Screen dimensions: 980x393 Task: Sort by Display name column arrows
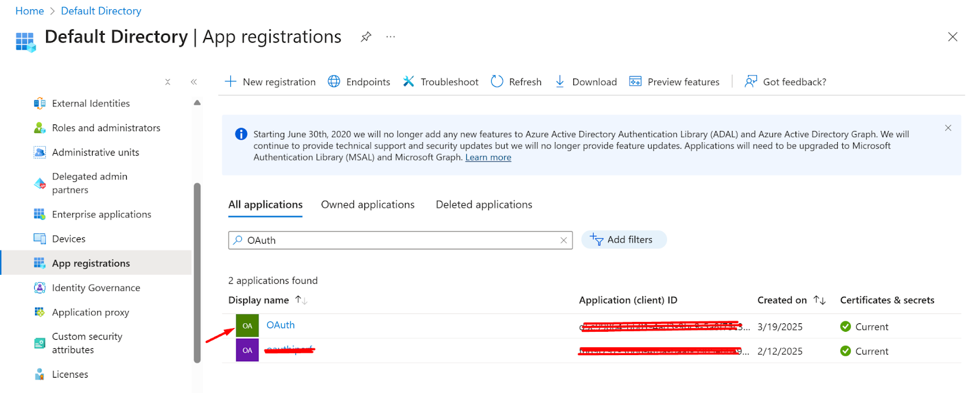pyautogui.click(x=301, y=300)
